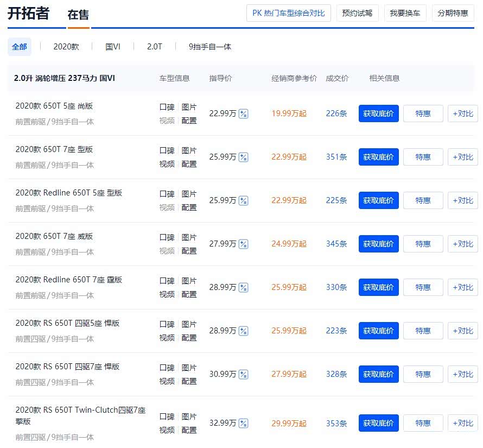Click 获取底价 for 650T 7座 型版
The height and width of the screenshot is (448, 483).
point(379,157)
